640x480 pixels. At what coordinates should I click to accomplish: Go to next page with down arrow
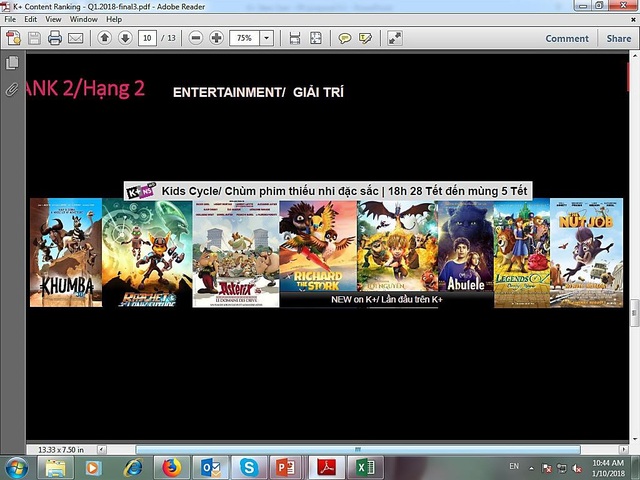click(x=125, y=38)
